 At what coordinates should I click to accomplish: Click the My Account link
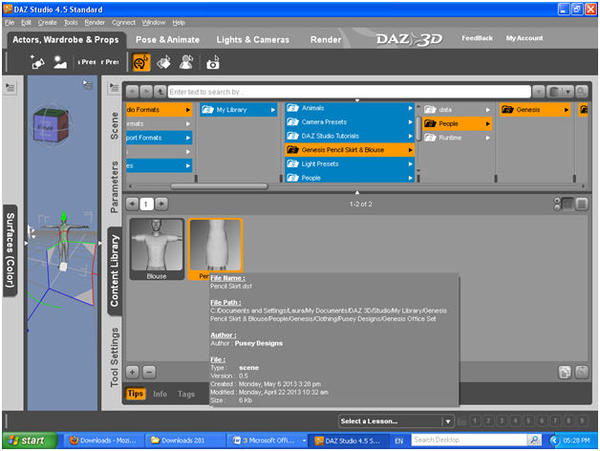coord(524,38)
